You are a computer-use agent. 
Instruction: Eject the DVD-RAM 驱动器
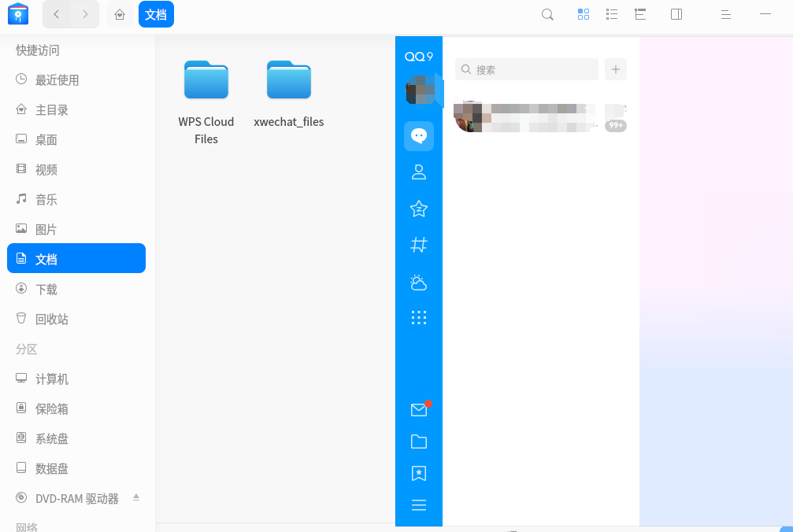pos(136,497)
